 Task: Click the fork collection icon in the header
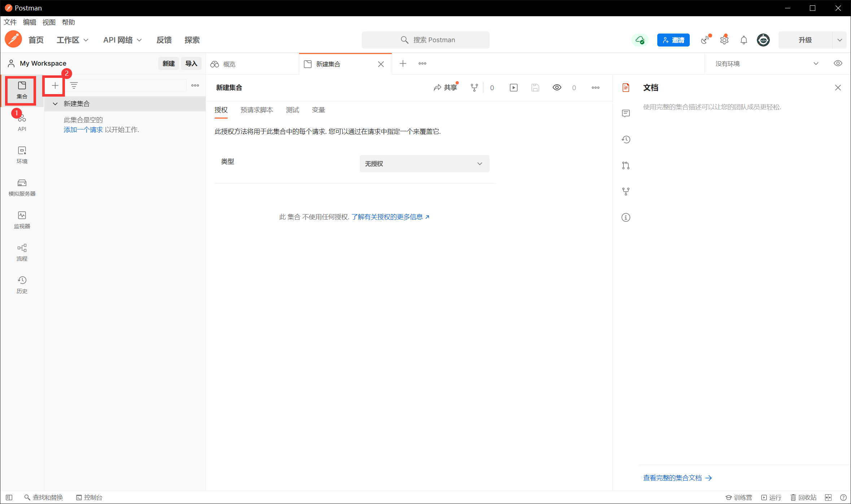tap(474, 88)
